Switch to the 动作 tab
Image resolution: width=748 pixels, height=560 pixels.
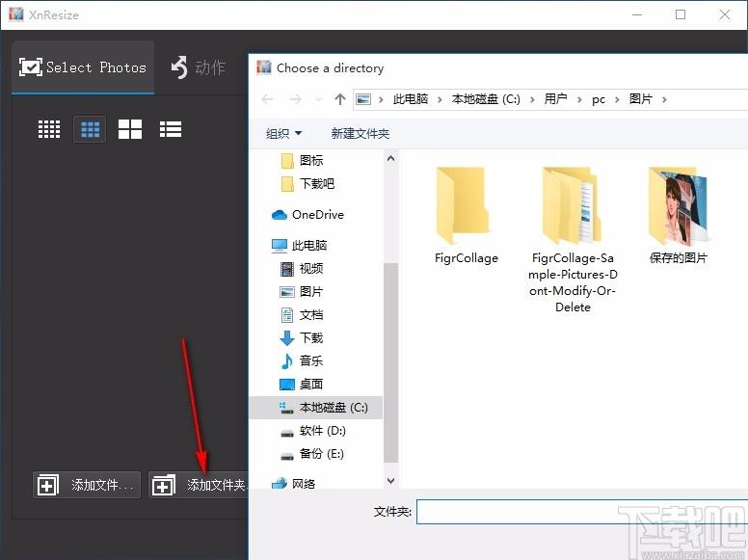click(x=199, y=67)
